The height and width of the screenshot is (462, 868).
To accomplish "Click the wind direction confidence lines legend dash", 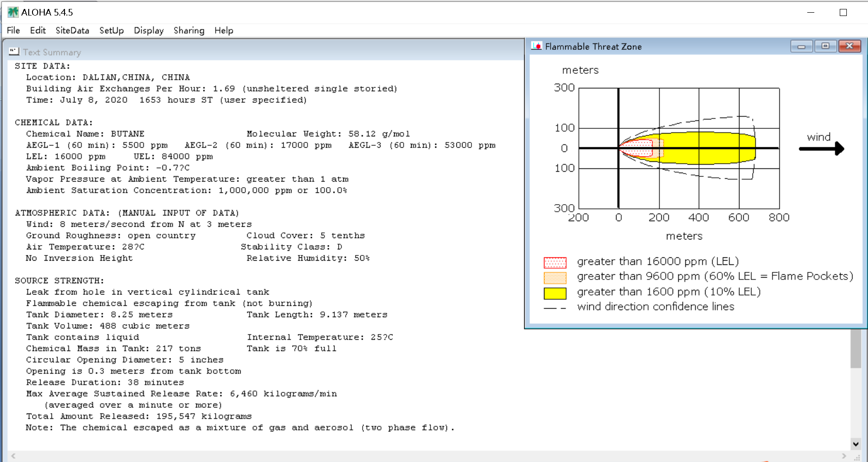I will (555, 308).
